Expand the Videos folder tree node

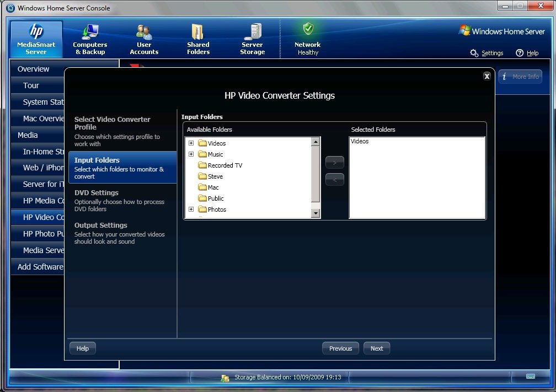point(191,143)
